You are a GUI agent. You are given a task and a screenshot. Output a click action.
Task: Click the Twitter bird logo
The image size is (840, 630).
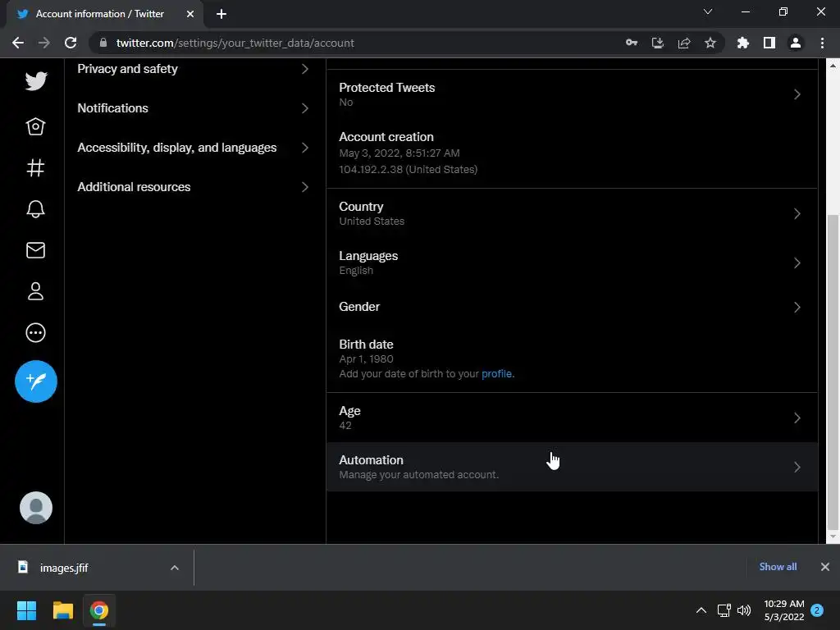click(36, 81)
